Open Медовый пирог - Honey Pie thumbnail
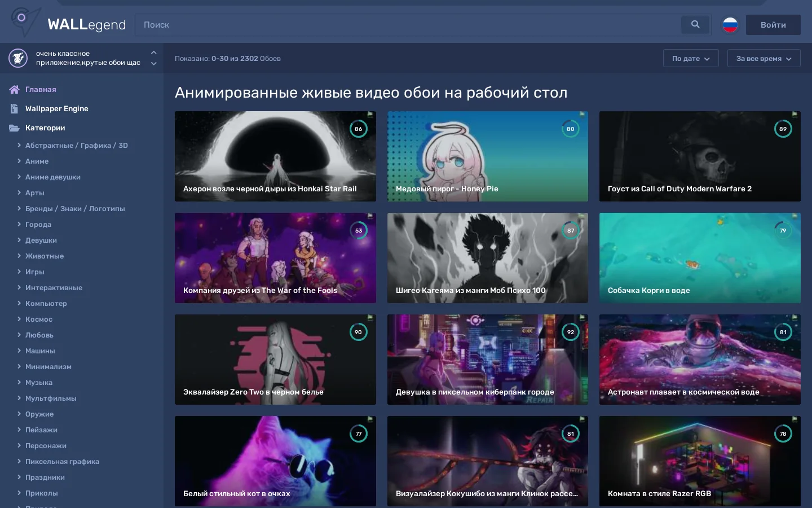 [x=488, y=156]
